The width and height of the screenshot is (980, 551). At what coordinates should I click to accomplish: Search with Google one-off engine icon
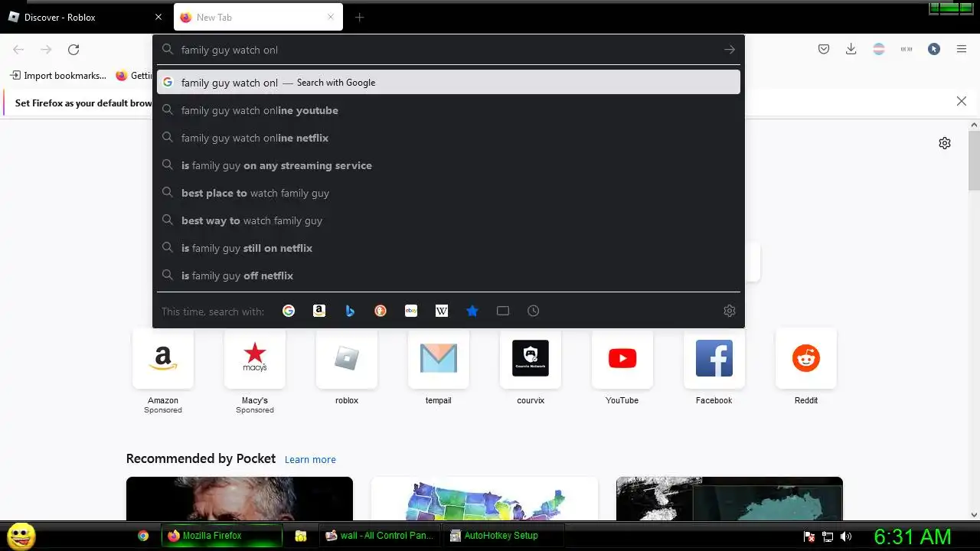click(289, 311)
